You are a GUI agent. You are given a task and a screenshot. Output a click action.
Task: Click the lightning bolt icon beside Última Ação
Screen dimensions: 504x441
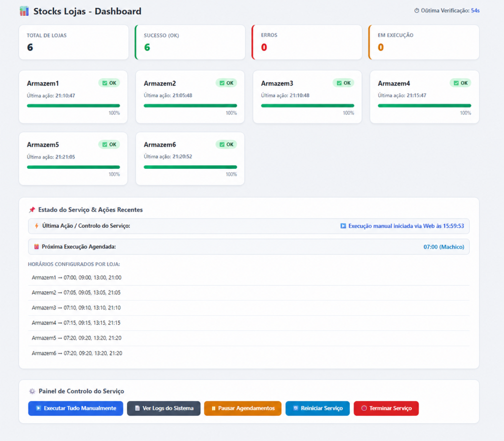point(36,225)
